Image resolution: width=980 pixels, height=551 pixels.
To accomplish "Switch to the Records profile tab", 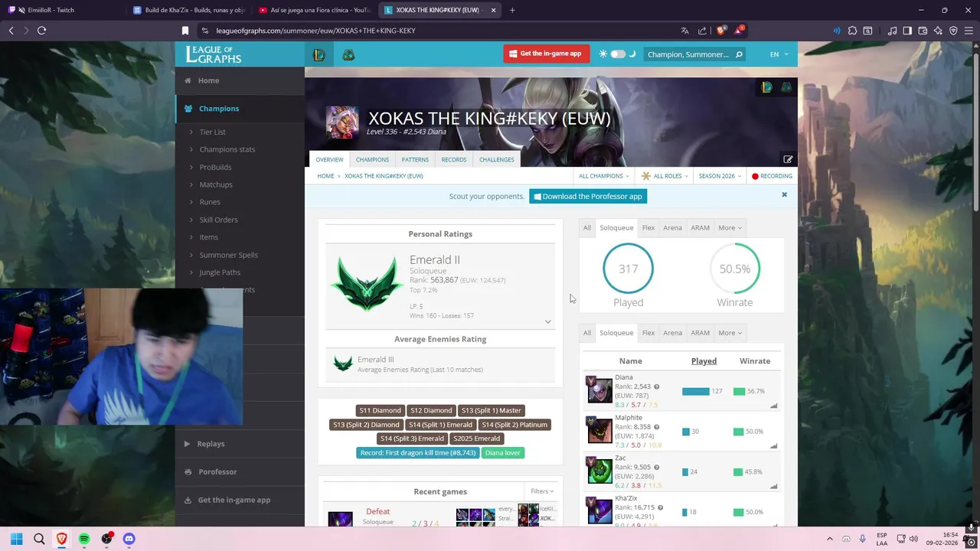I will click(453, 159).
